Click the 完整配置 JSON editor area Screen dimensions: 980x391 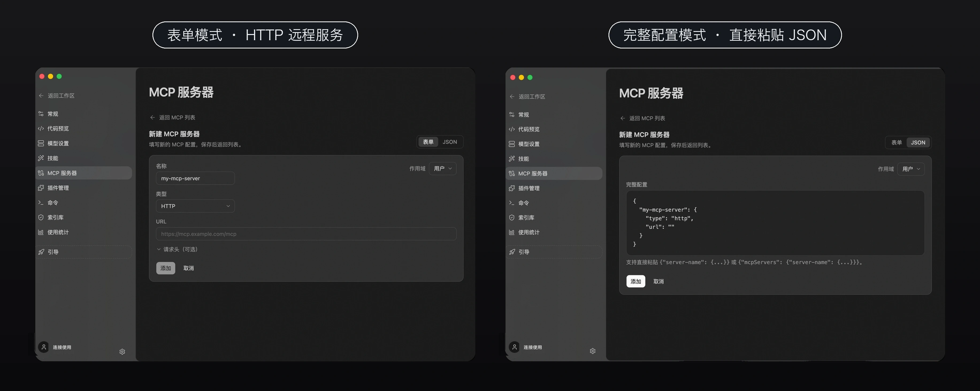click(x=775, y=223)
